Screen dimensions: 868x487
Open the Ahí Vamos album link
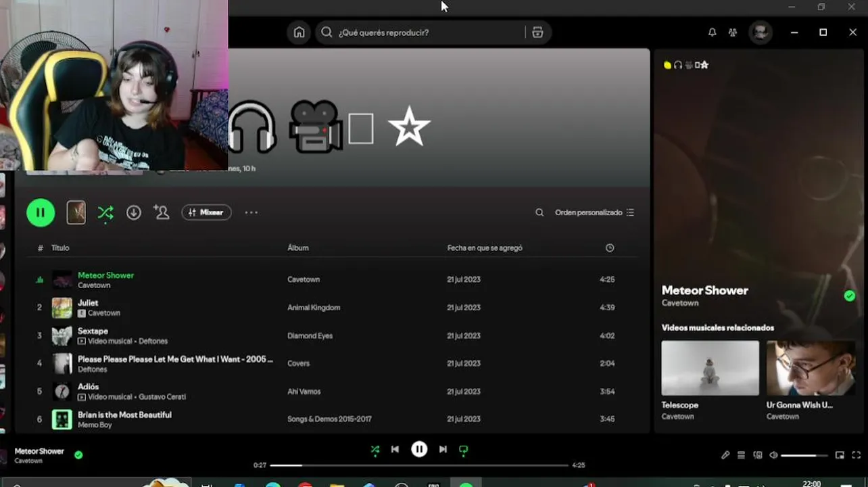tap(304, 392)
